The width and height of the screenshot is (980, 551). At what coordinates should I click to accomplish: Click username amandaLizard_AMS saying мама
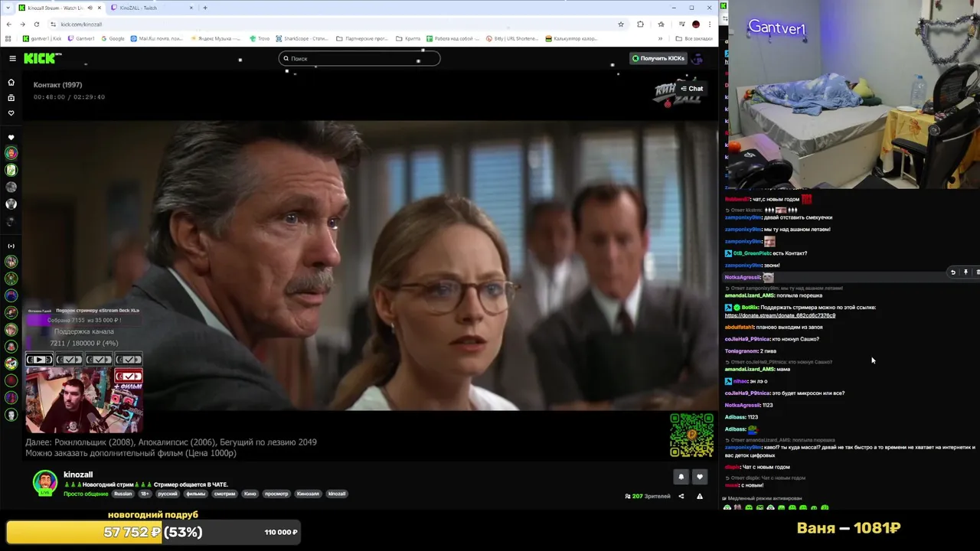tap(749, 369)
